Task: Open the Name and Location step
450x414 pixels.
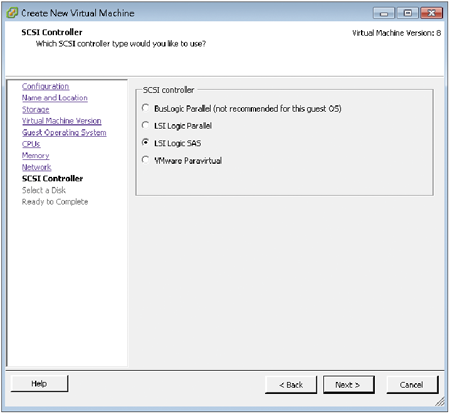Action: pos(55,98)
